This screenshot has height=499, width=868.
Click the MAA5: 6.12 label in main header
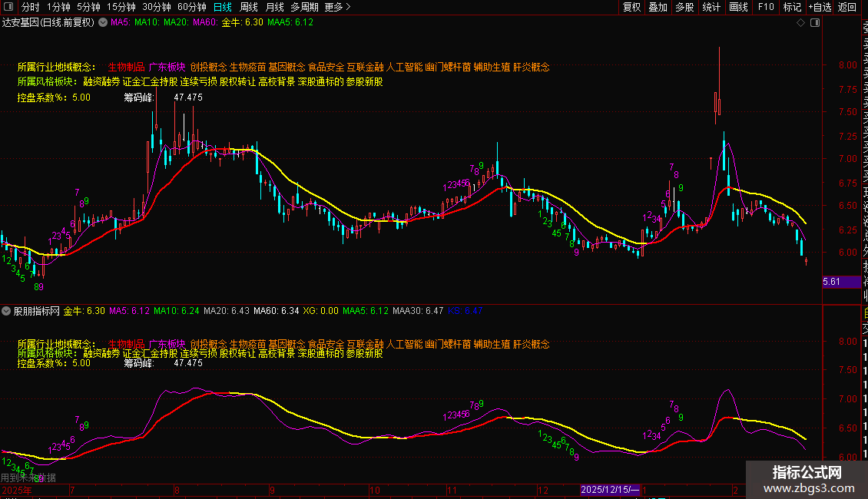[x=290, y=23]
